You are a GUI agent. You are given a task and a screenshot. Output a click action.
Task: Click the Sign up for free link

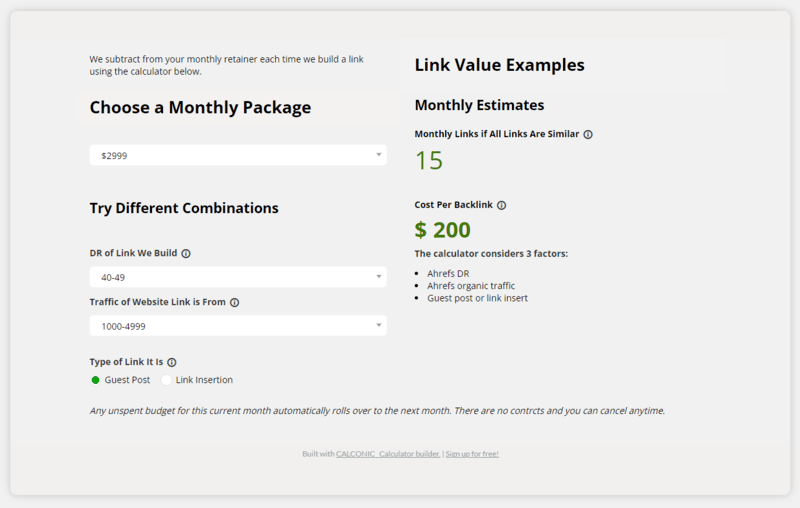tap(472, 454)
